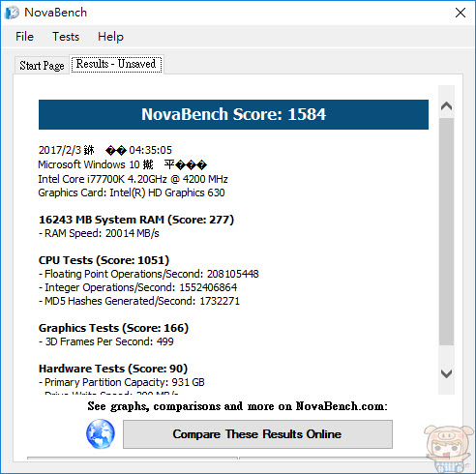The height and width of the screenshot is (474, 476).
Task: Click the results scrollbar thumb
Action: [x=446, y=231]
